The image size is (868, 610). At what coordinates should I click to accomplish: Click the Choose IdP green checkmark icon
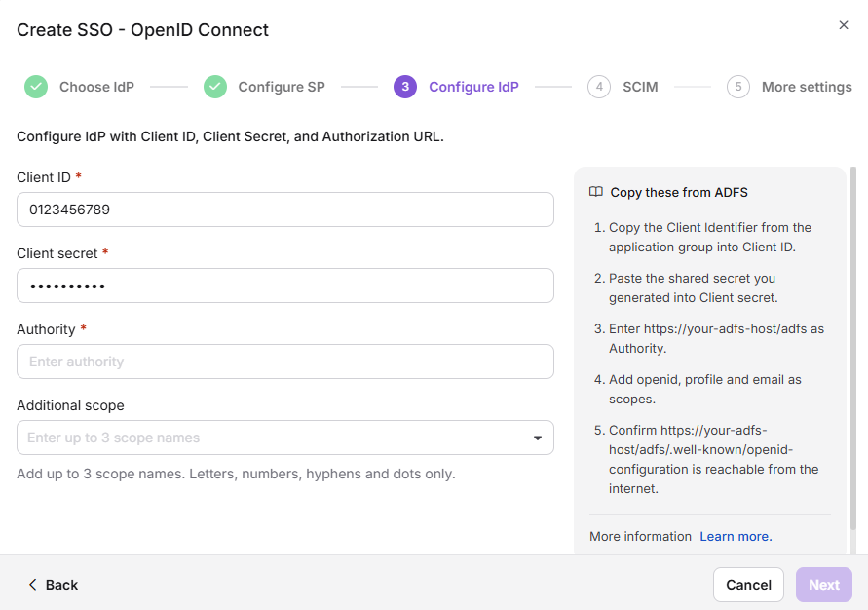point(36,87)
